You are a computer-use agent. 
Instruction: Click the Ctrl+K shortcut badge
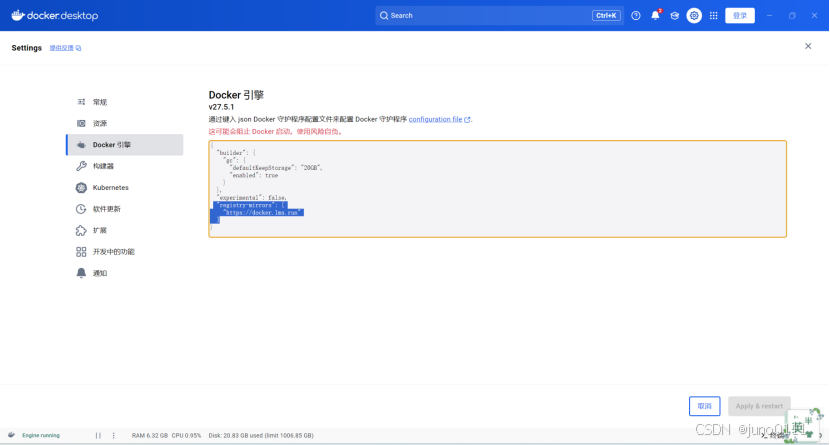(x=606, y=15)
